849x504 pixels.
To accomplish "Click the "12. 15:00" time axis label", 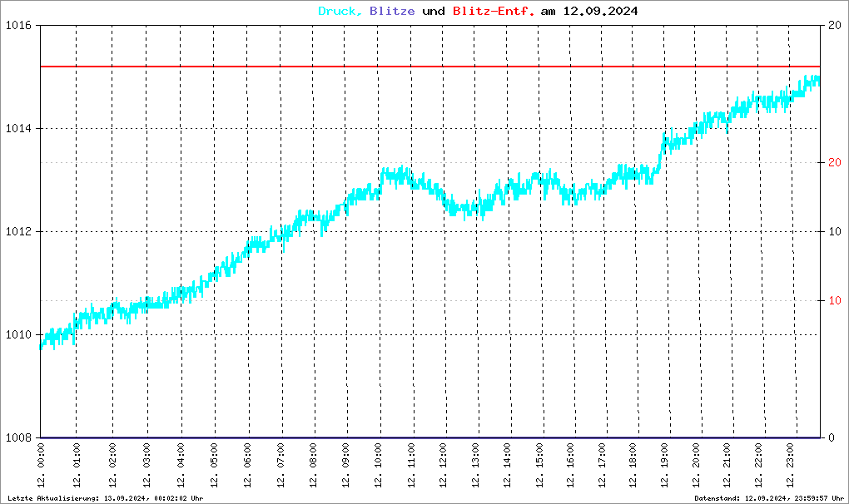I will pos(539,465).
